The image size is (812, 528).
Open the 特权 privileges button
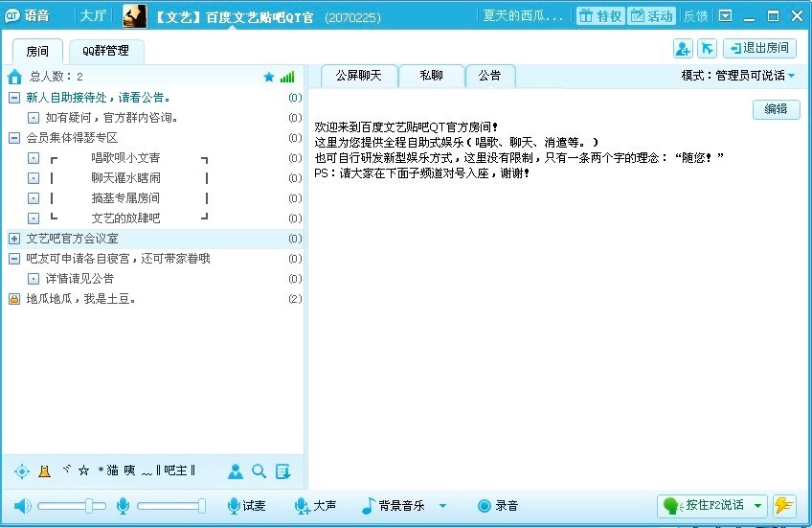[600, 16]
